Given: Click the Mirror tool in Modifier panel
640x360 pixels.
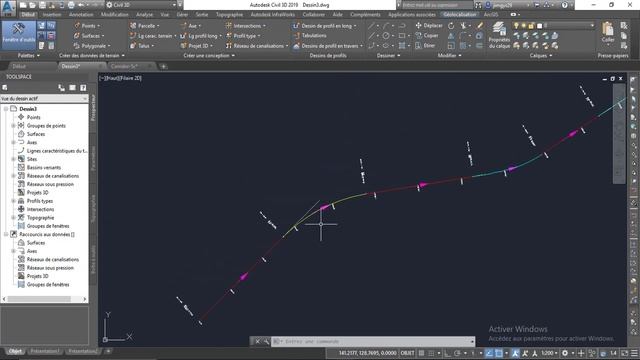Looking at the screenshot, I should 451,36.
